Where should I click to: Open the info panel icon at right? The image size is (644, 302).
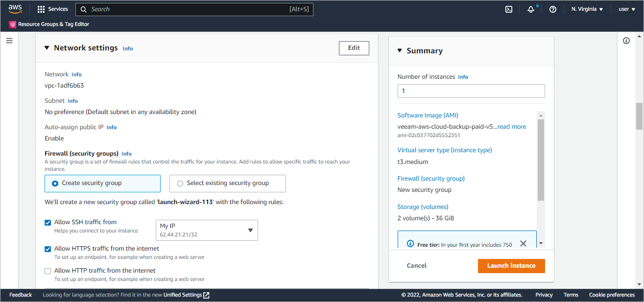click(626, 41)
